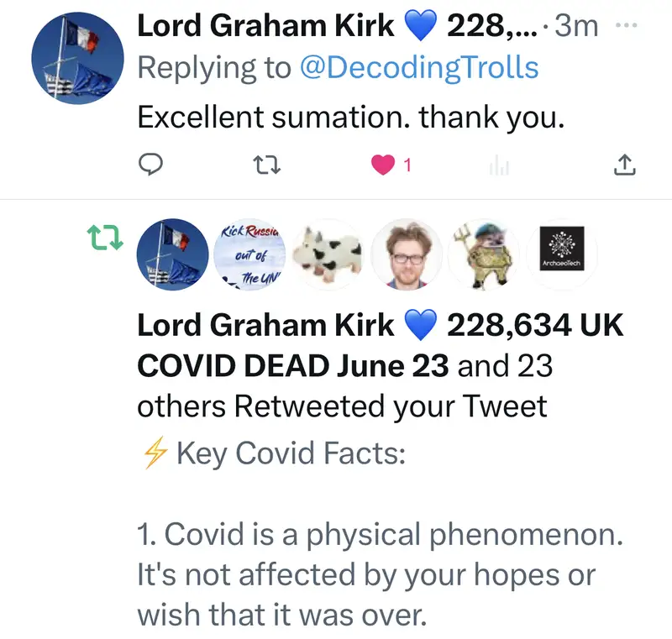
Task: Open the trident character avatar profile
Action: [x=484, y=254]
